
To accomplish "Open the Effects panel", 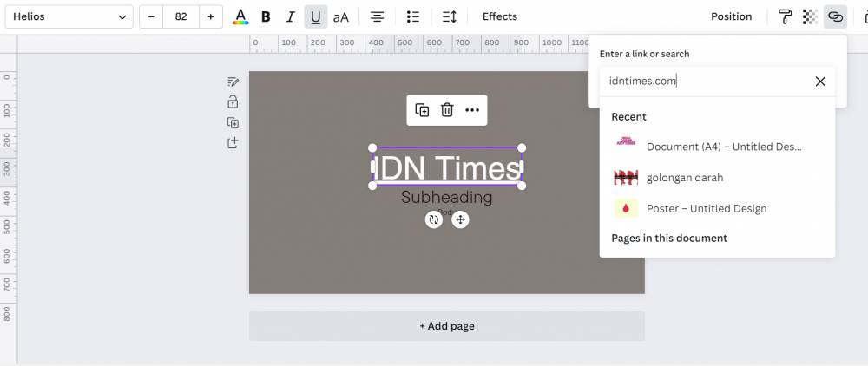I will 500,16.
